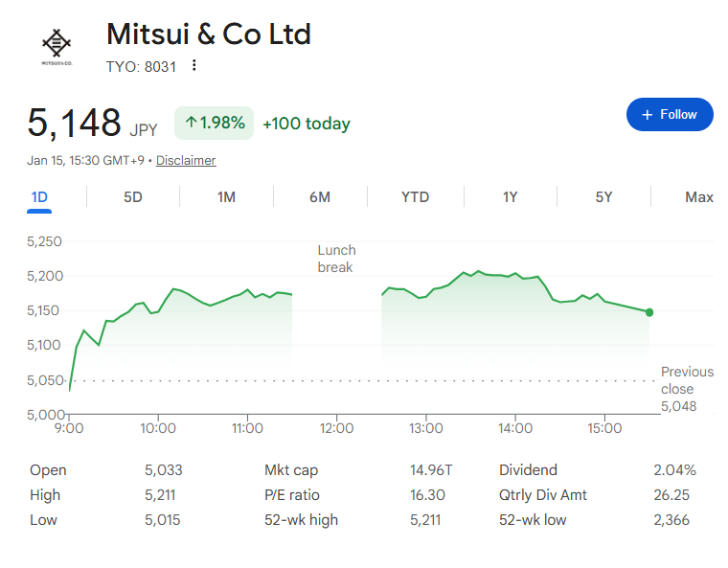Open the Disclaimer link

point(186,160)
